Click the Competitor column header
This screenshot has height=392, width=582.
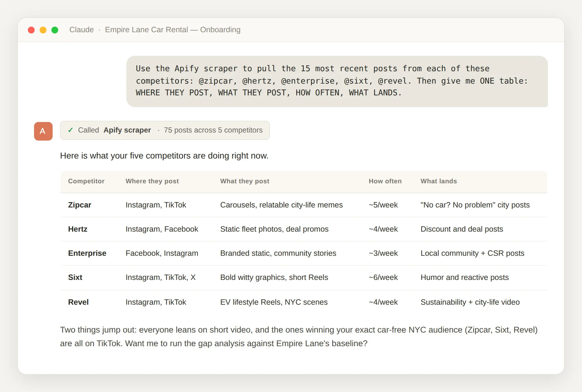[x=86, y=181]
